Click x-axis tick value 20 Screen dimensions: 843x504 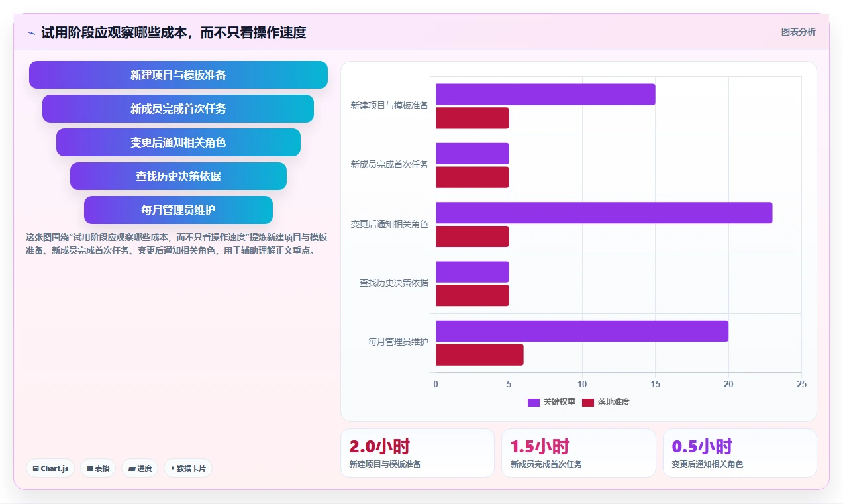click(728, 384)
